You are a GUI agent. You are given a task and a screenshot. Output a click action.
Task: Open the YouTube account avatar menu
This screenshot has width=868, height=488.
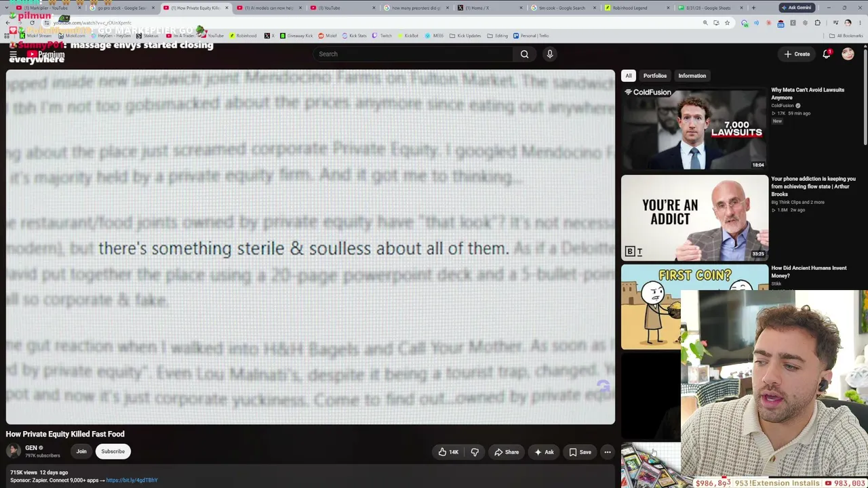[x=848, y=54]
